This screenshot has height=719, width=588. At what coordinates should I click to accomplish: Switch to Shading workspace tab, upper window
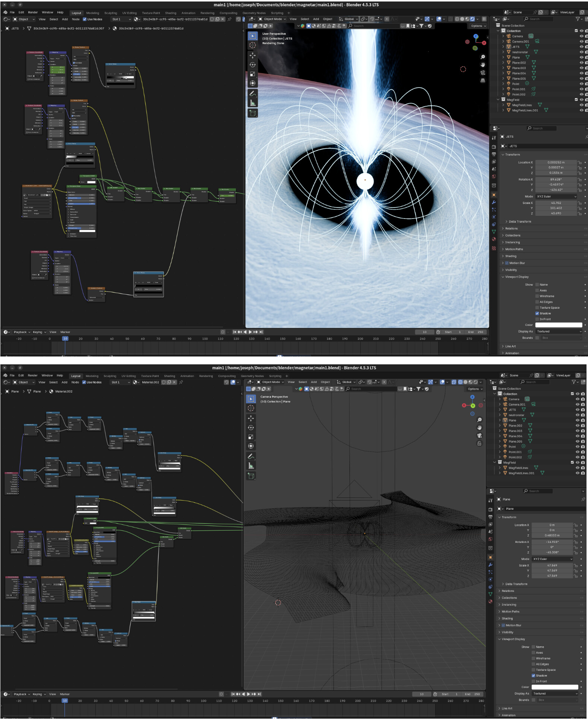[171, 13]
